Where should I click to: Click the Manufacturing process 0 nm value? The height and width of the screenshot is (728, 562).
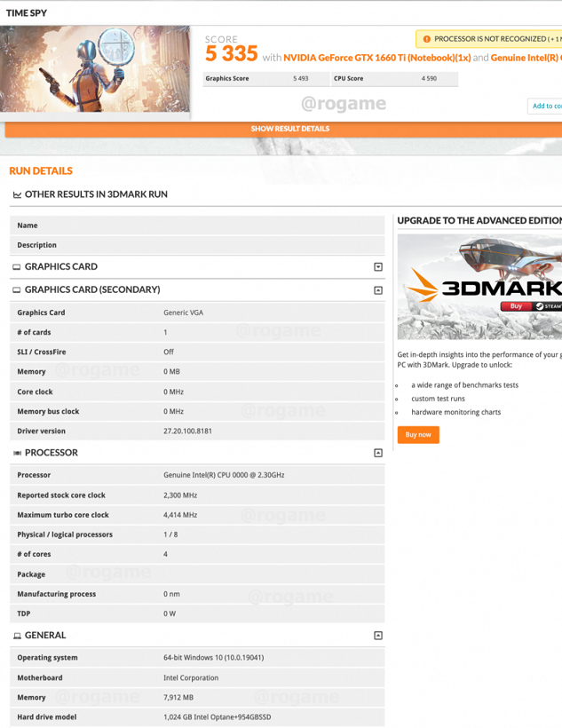[171, 594]
